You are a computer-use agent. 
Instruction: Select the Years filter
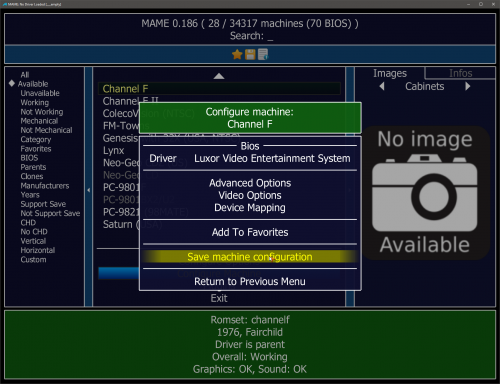pyautogui.click(x=30, y=195)
